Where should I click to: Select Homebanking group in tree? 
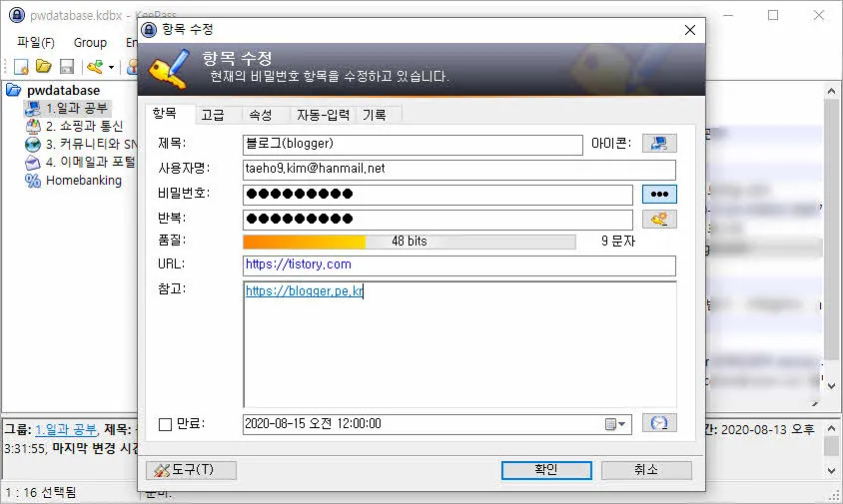(x=84, y=181)
